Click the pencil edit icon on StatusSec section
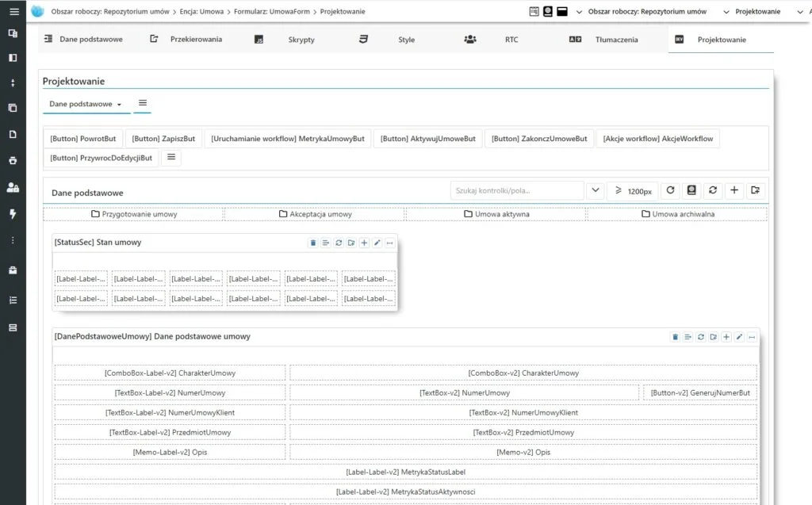 point(378,243)
